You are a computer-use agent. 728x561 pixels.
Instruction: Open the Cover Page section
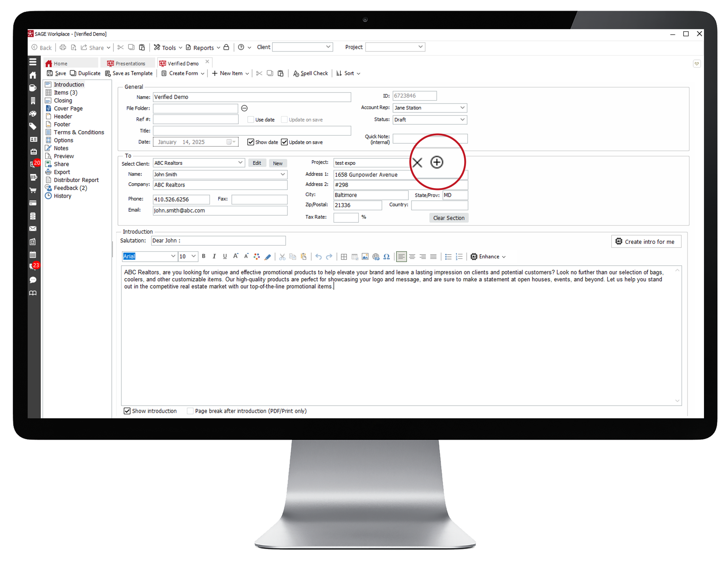click(68, 108)
